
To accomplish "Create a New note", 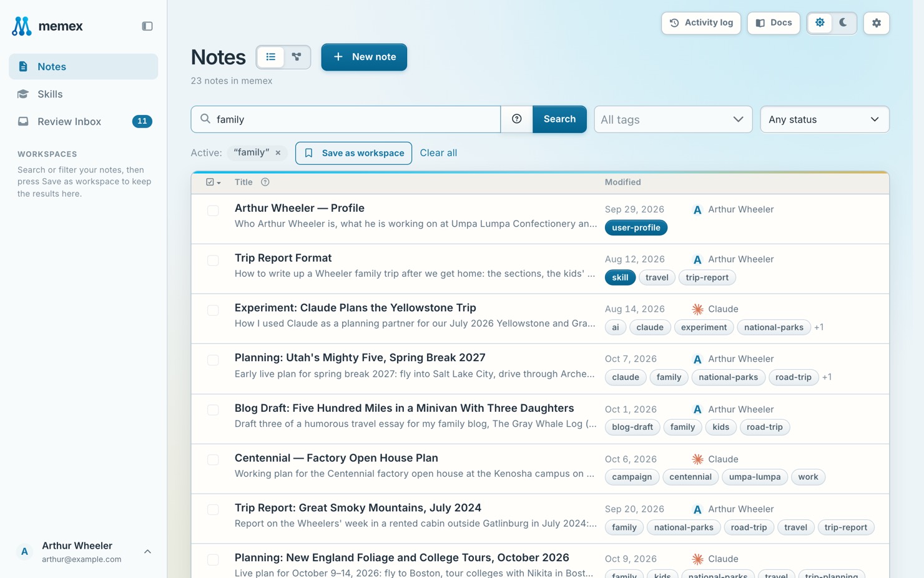I will coord(364,57).
